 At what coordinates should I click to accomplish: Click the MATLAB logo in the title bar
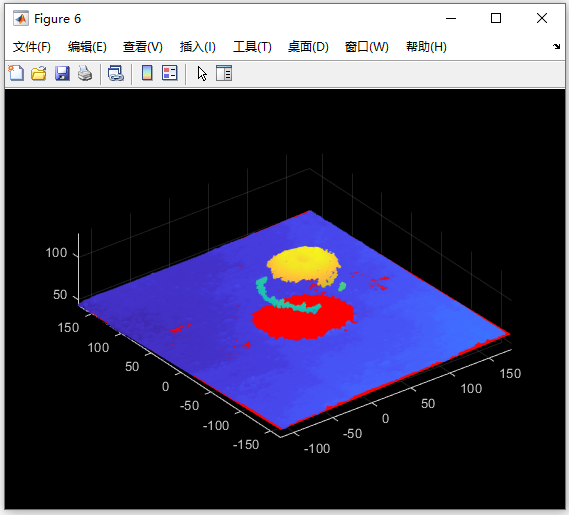click(21, 19)
